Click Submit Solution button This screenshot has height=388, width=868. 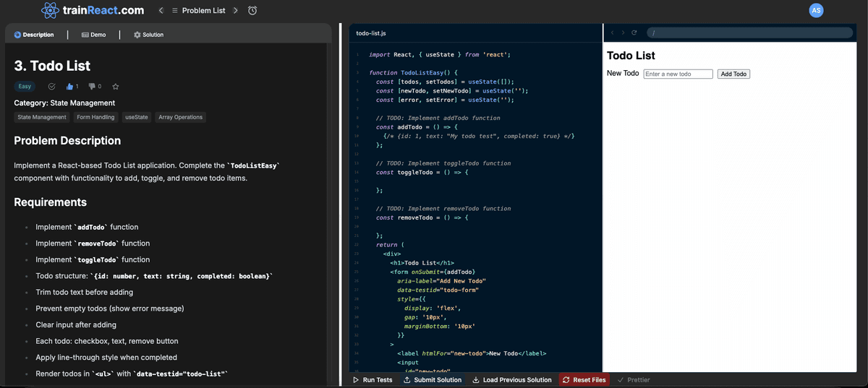tap(433, 380)
